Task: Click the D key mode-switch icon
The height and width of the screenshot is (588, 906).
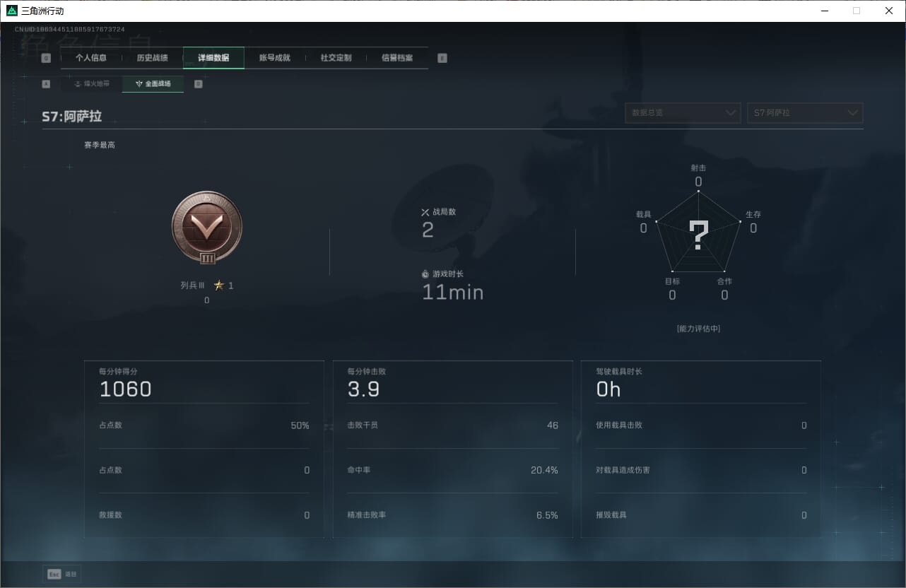Action: click(198, 84)
